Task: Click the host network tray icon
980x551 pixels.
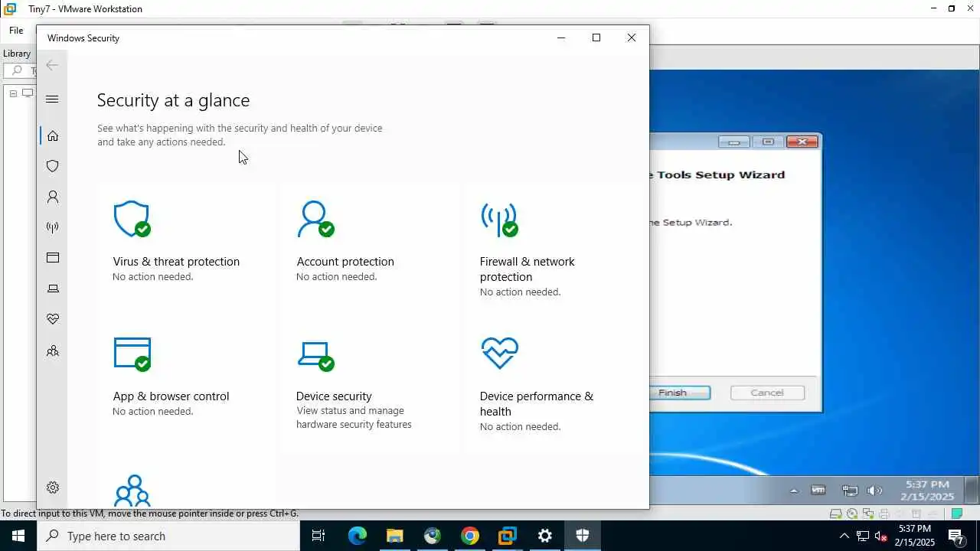Action: [x=863, y=536]
